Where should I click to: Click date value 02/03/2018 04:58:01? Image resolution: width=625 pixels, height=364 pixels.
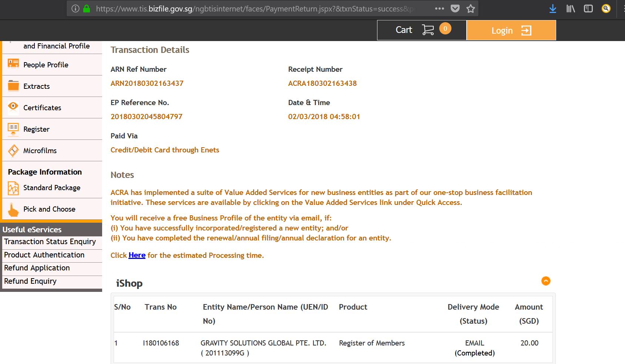tap(324, 117)
